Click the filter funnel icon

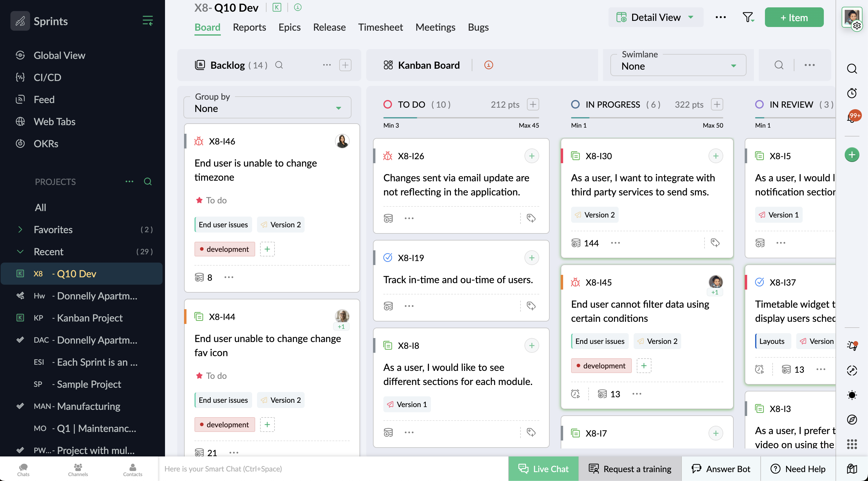point(748,17)
